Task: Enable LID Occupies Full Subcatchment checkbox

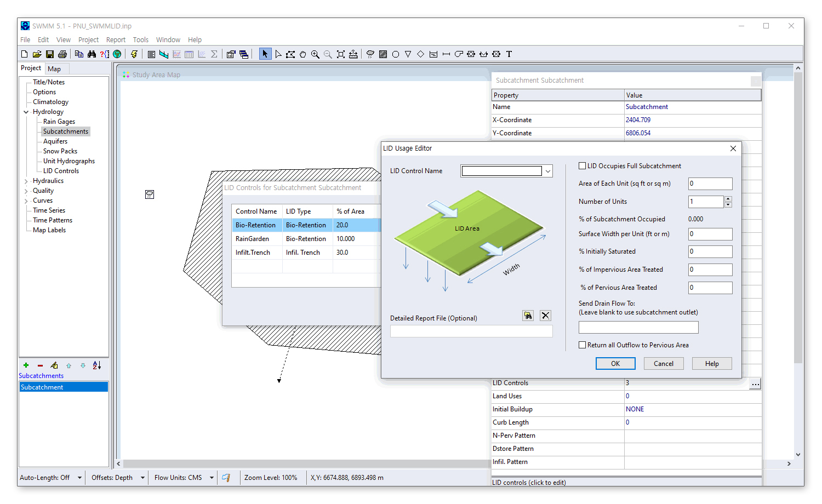Action: click(583, 166)
